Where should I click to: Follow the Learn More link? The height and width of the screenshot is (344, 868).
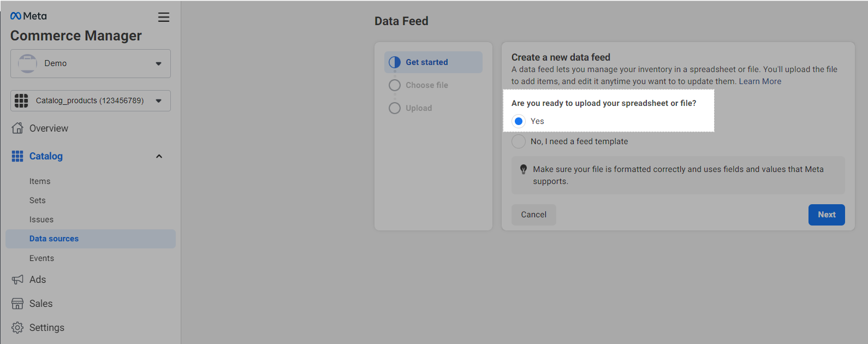click(x=760, y=81)
